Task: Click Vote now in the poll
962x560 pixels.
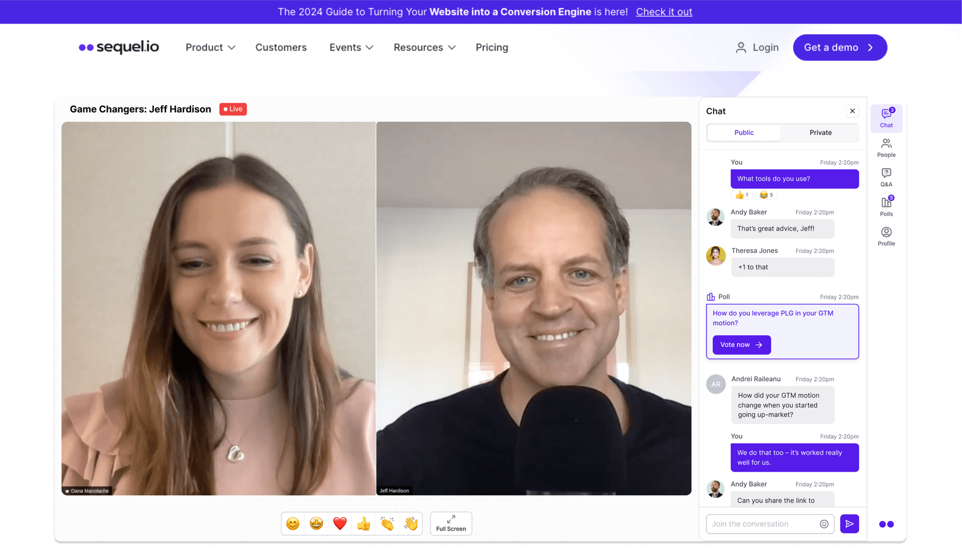Action: (741, 345)
